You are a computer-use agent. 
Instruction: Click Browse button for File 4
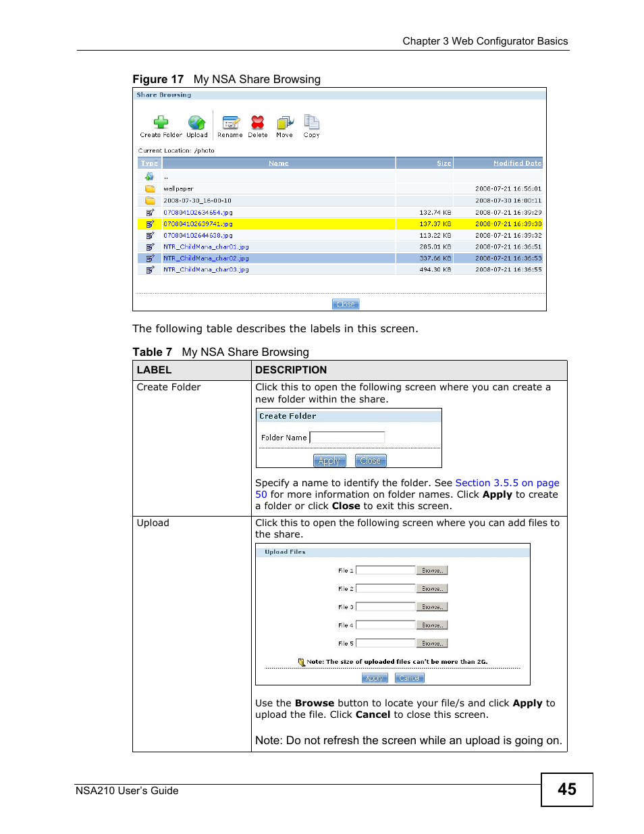coord(432,625)
